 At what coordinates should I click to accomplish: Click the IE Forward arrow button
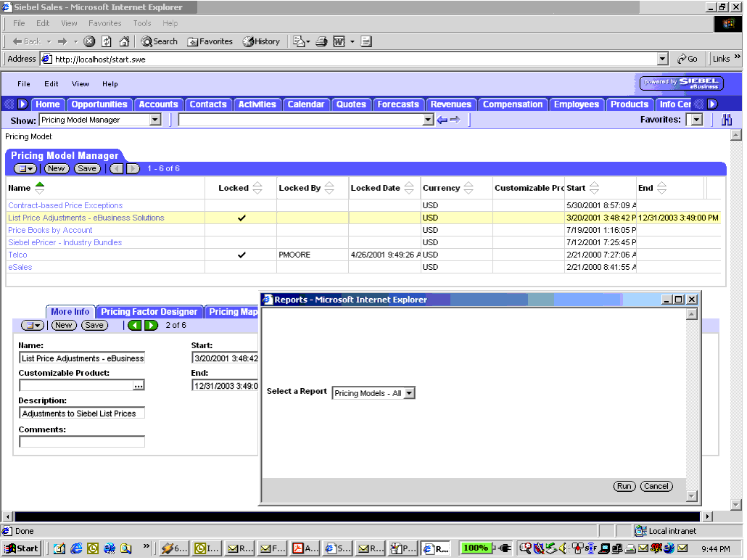click(62, 41)
